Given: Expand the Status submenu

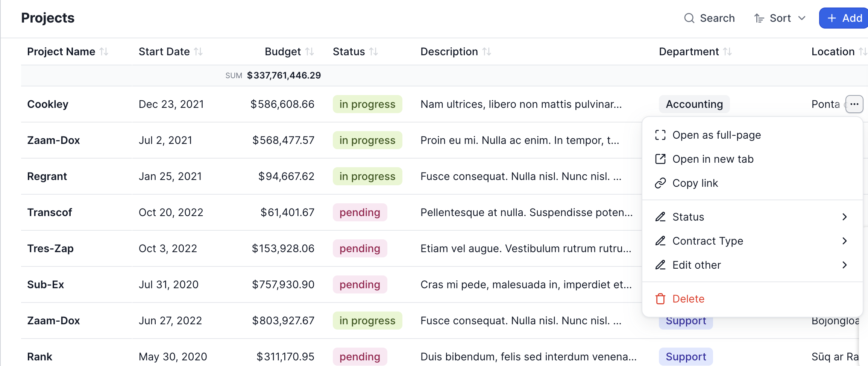Looking at the screenshot, I should click(844, 217).
